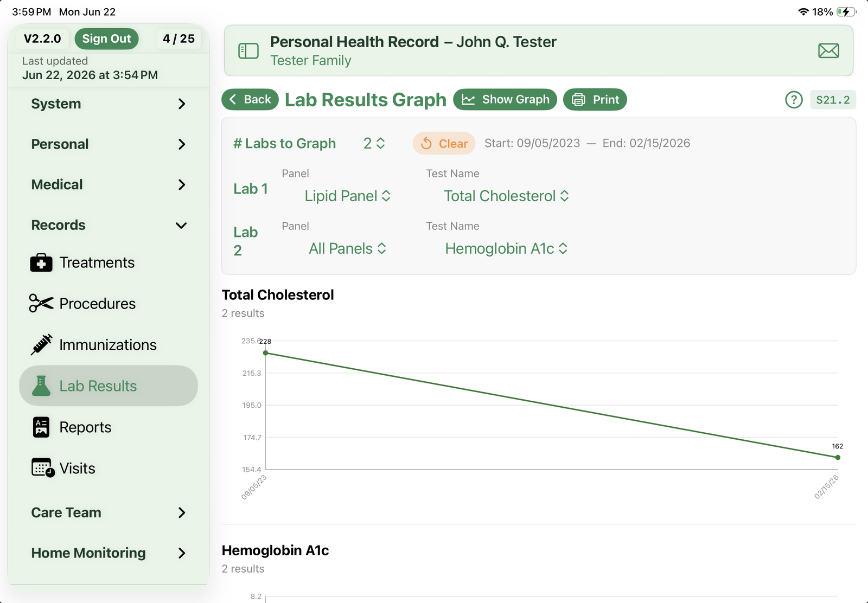Click the Total Cholesterol chart title
Viewport: 868px width, 603px height.
pos(278,295)
